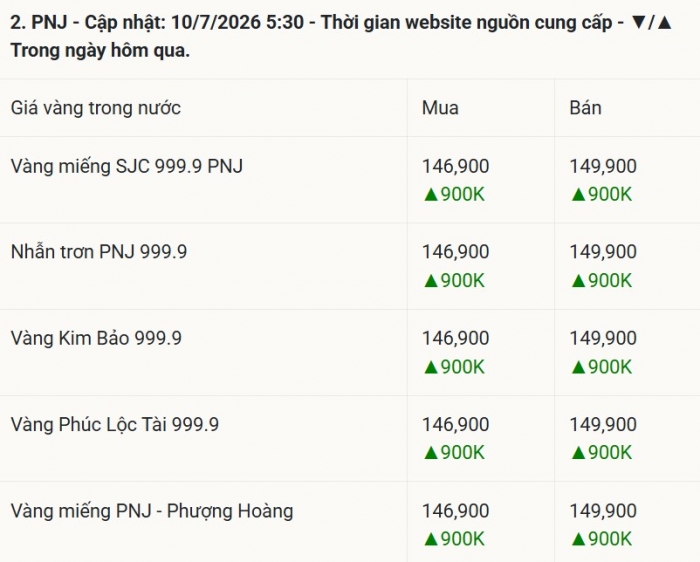700x562 pixels.
Task: Click the up-arrow icon in Phượng Hoàng Mua cell
Action: pos(431,539)
